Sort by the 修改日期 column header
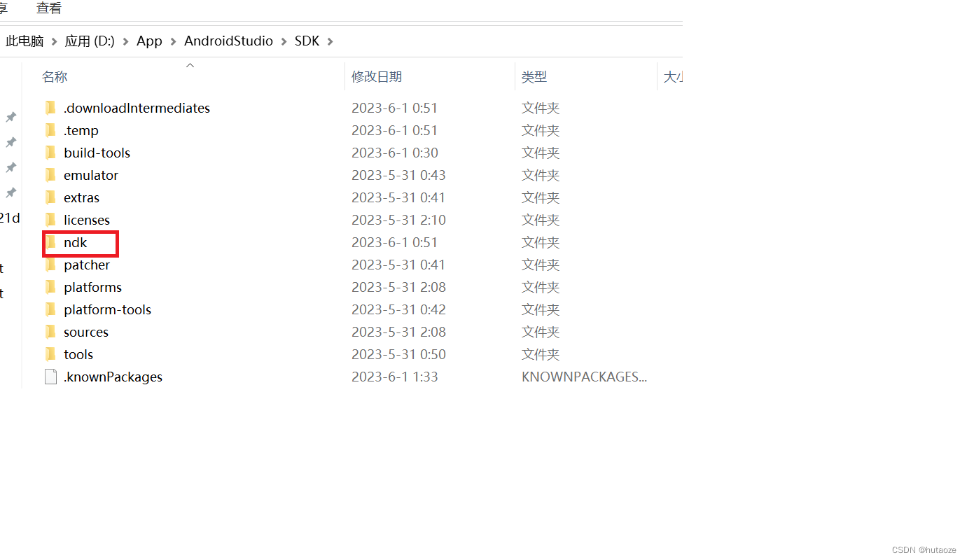Viewport: 967px width, 560px height. click(377, 76)
